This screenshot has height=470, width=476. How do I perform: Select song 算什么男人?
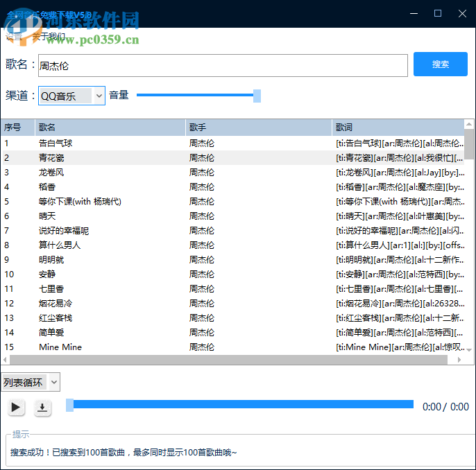[x=60, y=245]
